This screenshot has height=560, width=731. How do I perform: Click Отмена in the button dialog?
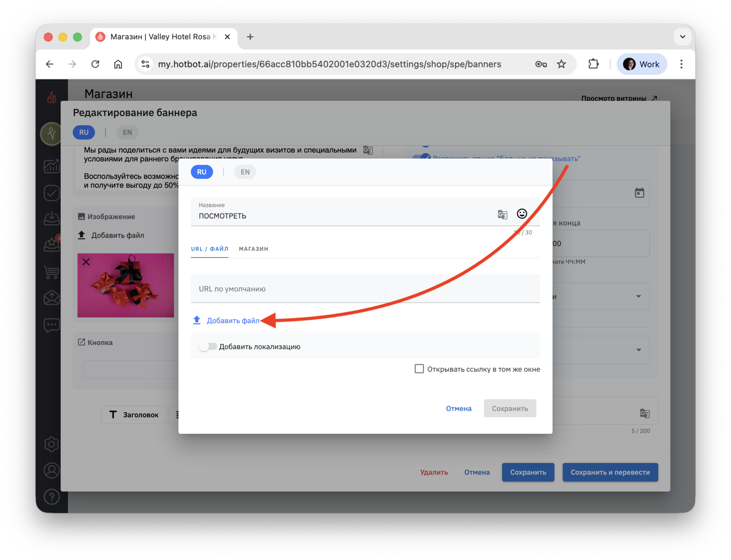coord(459,408)
